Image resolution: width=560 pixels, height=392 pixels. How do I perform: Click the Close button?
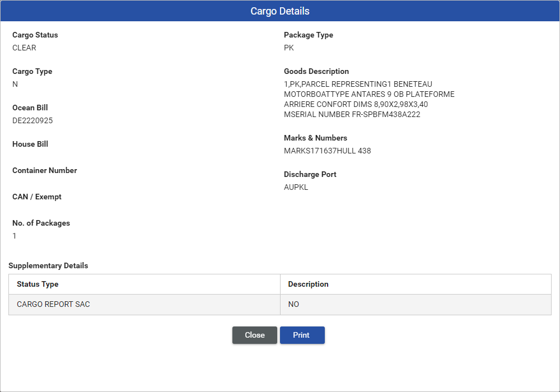[x=254, y=335]
